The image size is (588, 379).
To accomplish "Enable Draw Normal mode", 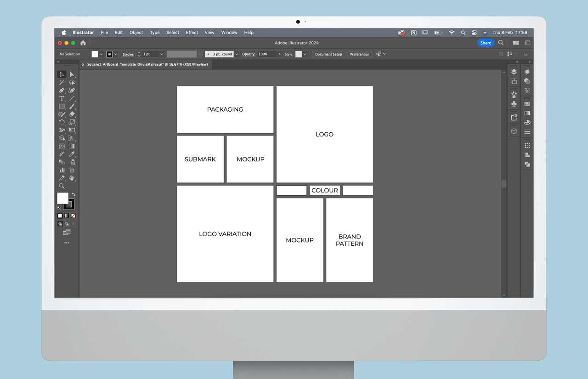I will [60, 224].
